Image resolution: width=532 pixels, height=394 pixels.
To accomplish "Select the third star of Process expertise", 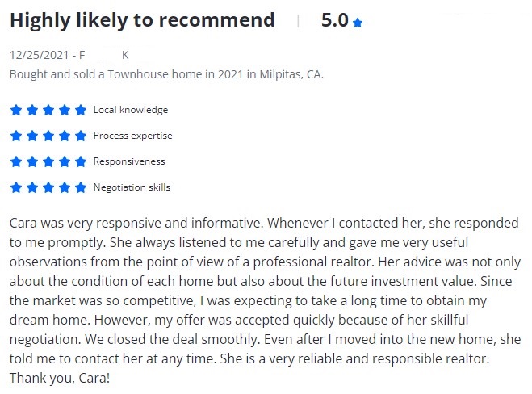I will coord(48,136).
